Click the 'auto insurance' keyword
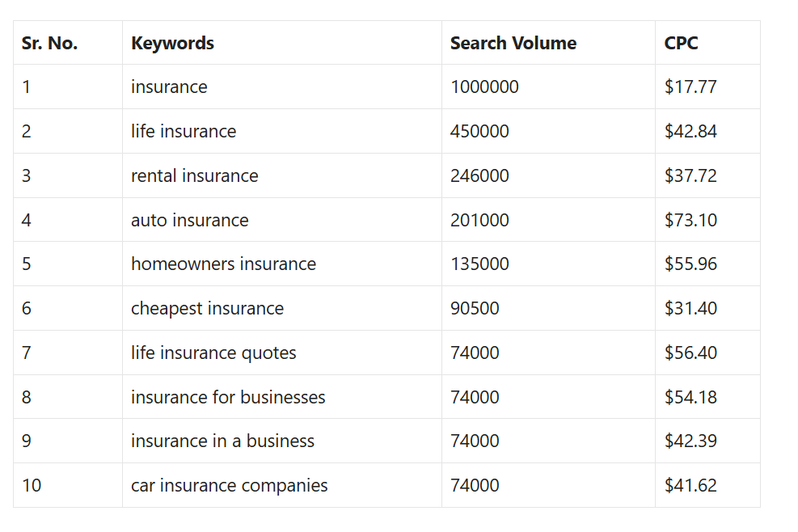 click(x=190, y=220)
